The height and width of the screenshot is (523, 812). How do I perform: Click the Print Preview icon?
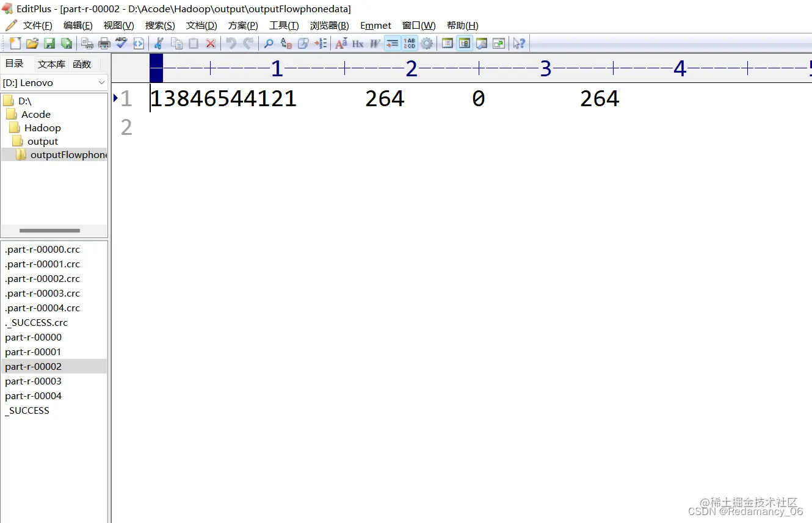point(87,43)
